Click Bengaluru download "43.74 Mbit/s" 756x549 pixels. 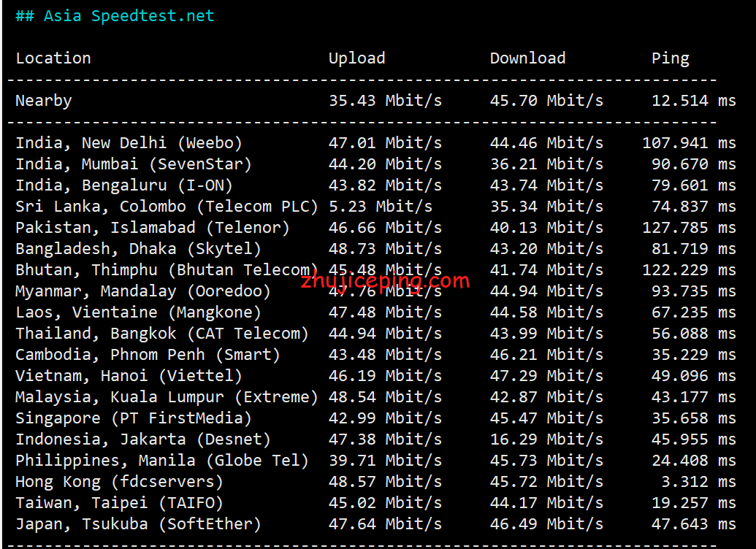click(546, 185)
